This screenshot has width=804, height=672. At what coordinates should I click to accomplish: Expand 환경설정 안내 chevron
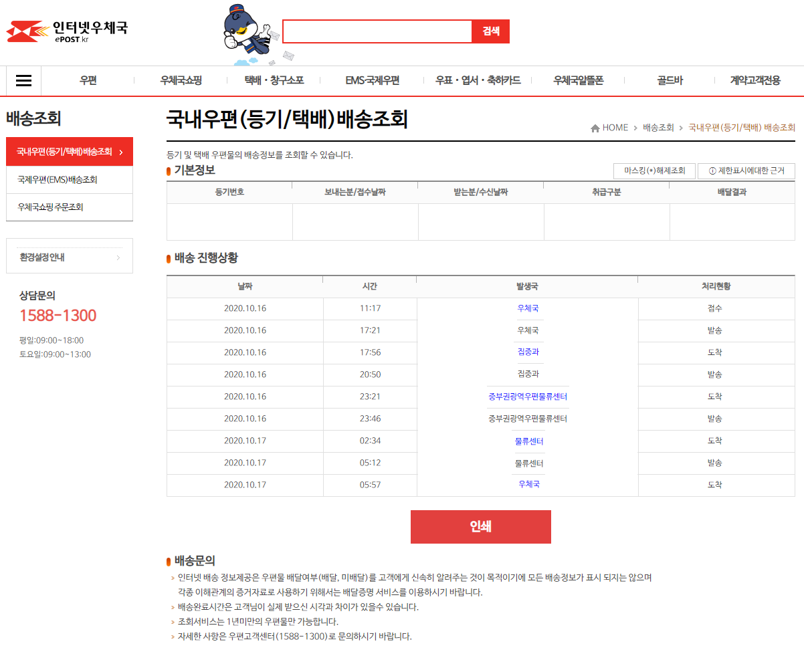tap(118, 257)
